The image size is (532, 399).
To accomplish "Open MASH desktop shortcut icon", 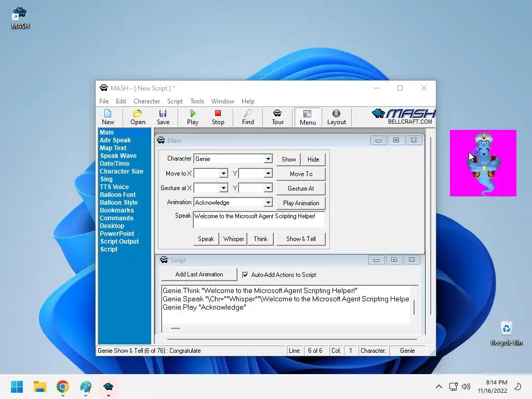I will click(20, 18).
